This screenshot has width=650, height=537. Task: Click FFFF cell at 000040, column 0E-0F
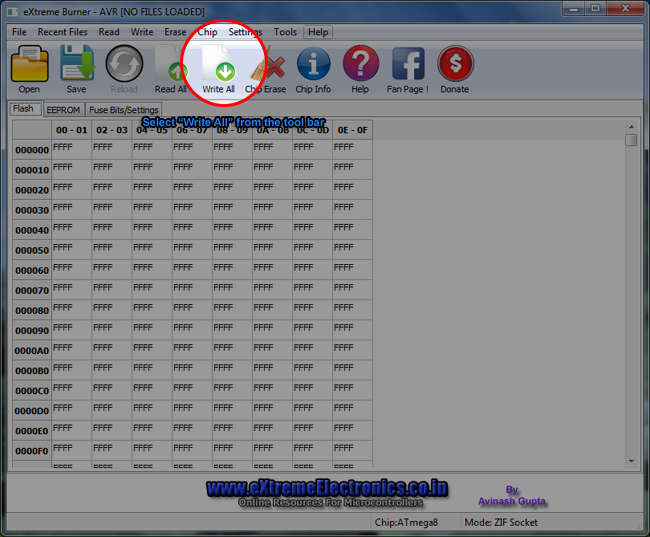352,230
